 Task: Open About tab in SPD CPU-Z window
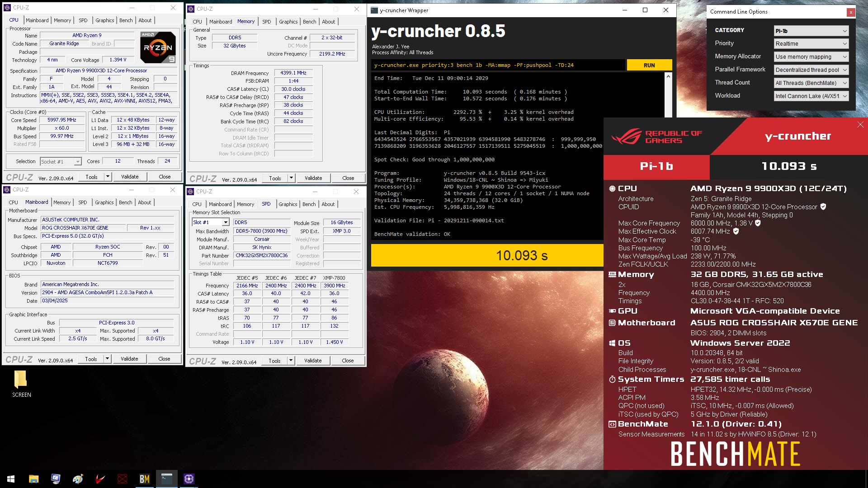[328, 204]
